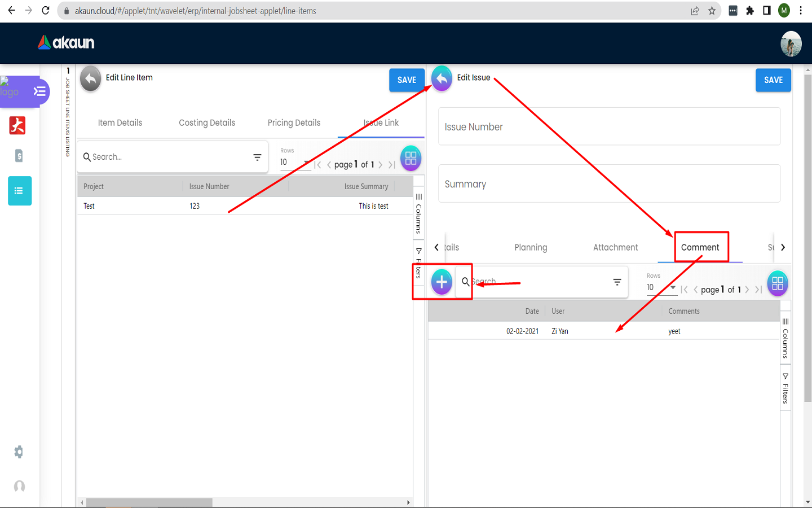Save the Edit Issue form
Viewport: 812px width, 508px height.
(x=773, y=80)
